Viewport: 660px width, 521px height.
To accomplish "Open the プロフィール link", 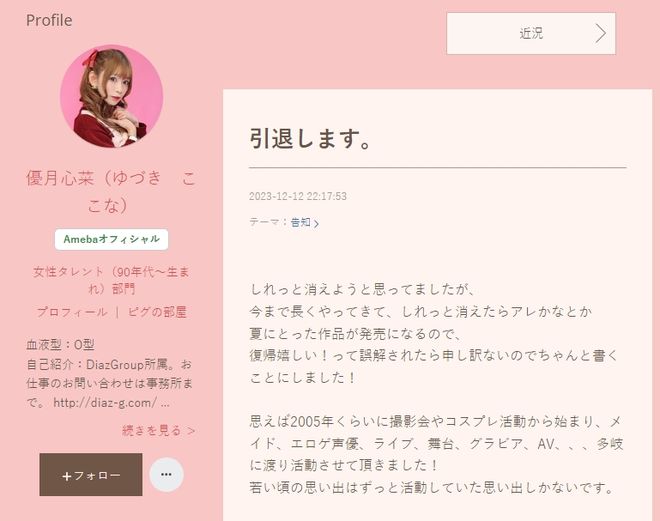I will point(72,312).
